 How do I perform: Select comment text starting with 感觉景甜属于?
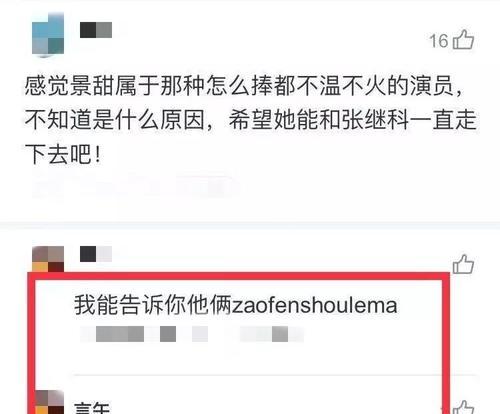pyautogui.click(x=250, y=120)
